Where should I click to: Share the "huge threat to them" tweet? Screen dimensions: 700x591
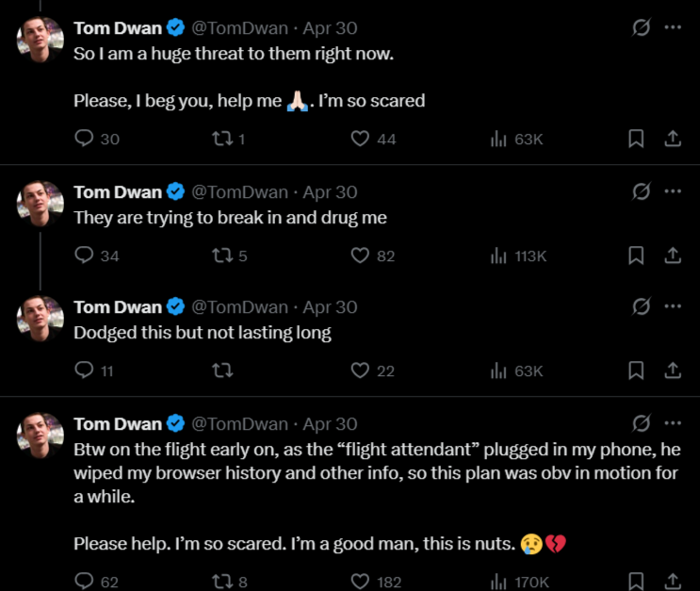[x=673, y=139]
